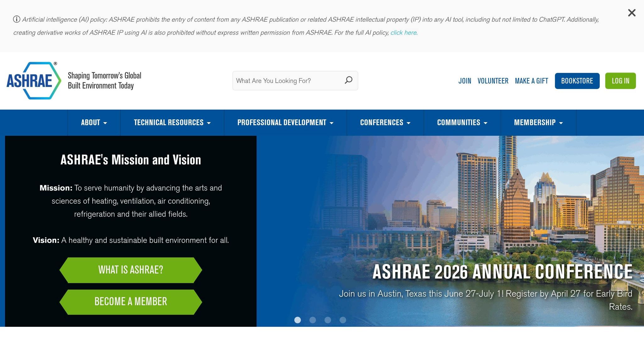
Task: Click the info icon in the AI policy banner
Action: tap(16, 19)
